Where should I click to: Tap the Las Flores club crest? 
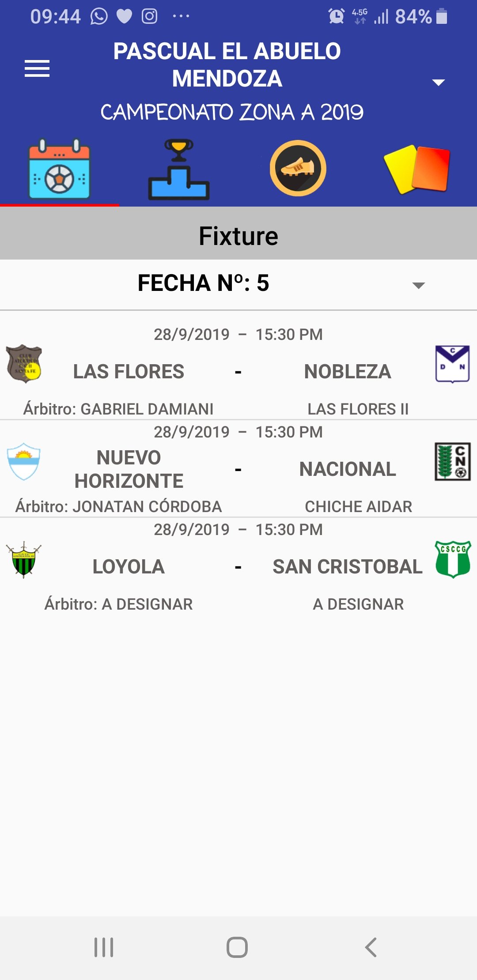click(24, 364)
